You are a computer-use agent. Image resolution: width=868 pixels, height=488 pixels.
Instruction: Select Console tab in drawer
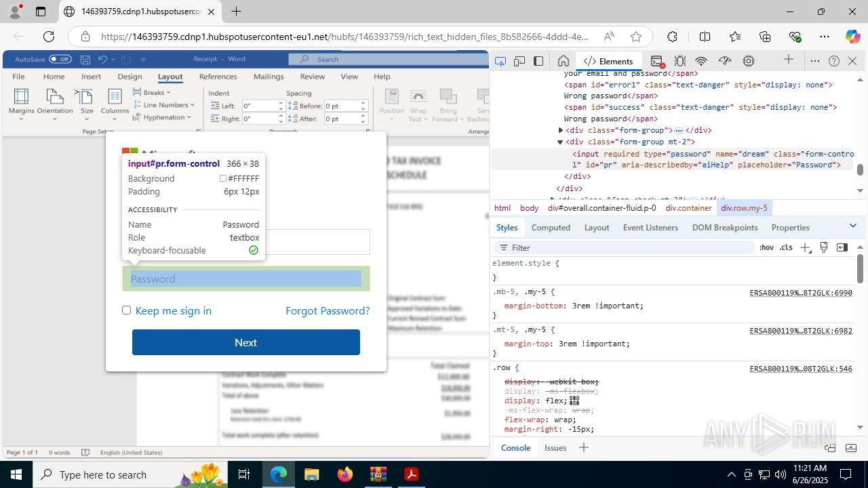click(x=515, y=447)
